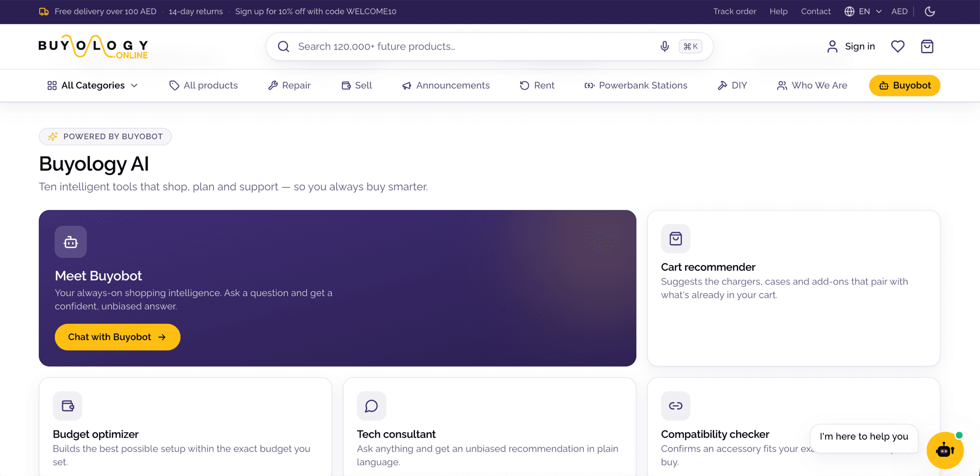This screenshot has height=476, width=980.
Task: Click the Sign in link
Action: [860, 46]
